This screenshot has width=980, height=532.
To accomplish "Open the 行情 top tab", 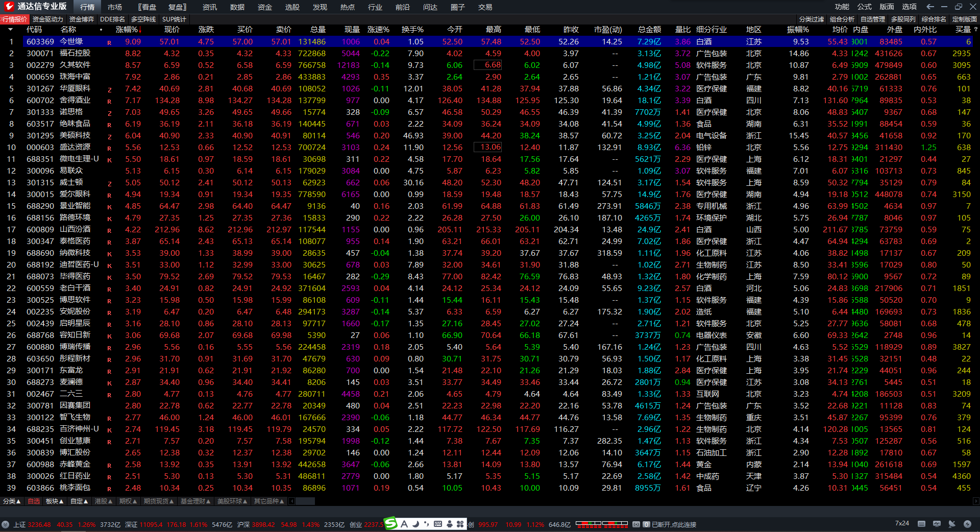I will [x=87, y=7].
